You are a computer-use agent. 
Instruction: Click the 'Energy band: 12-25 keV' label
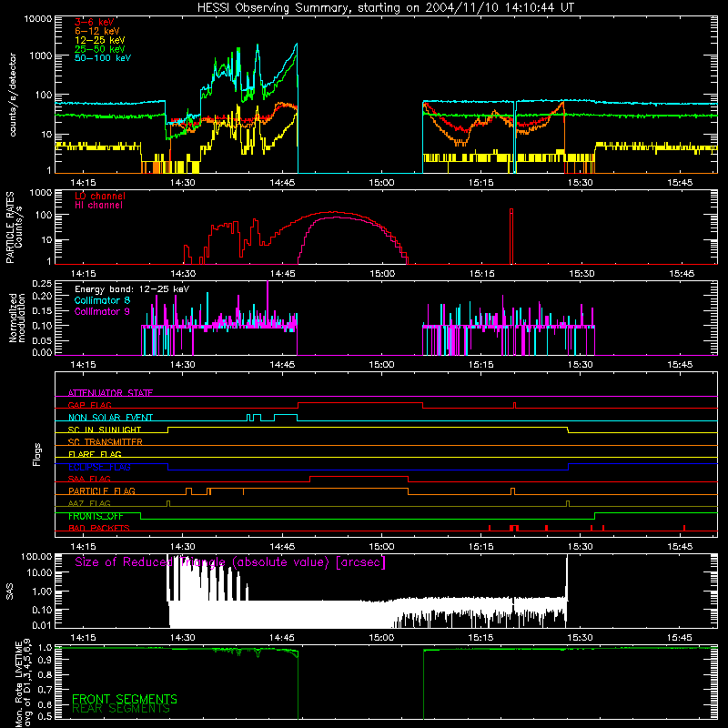(x=132, y=289)
